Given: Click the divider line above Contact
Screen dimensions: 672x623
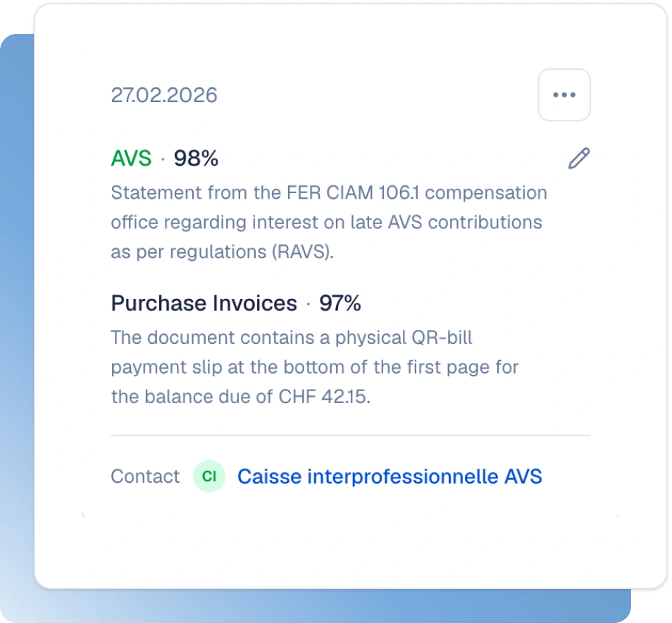Looking at the screenshot, I should (x=351, y=436).
